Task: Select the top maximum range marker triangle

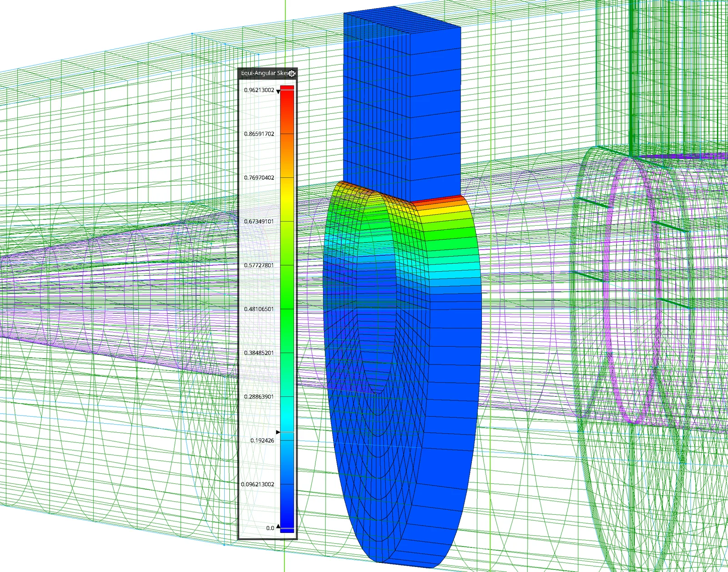Action: [278, 92]
